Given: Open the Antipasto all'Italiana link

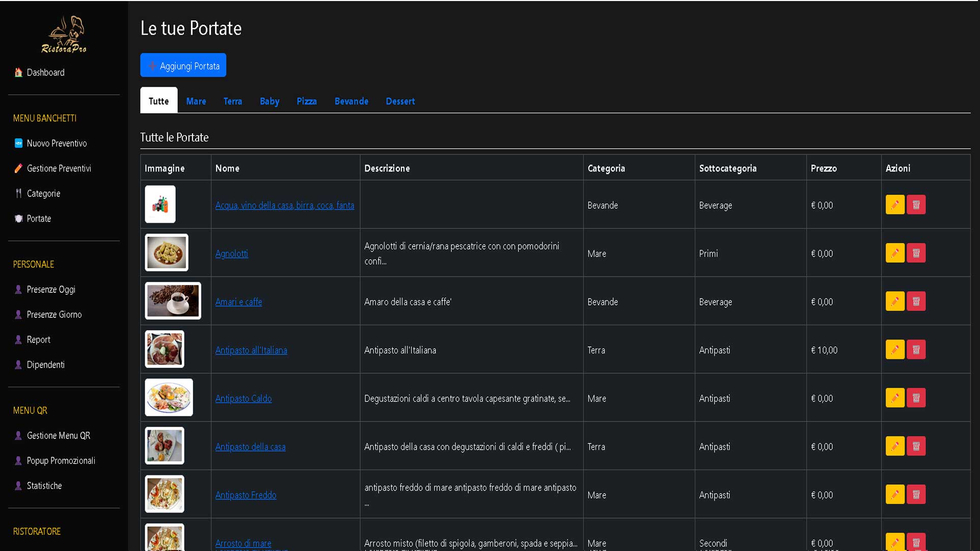Looking at the screenshot, I should click(251, 350).
